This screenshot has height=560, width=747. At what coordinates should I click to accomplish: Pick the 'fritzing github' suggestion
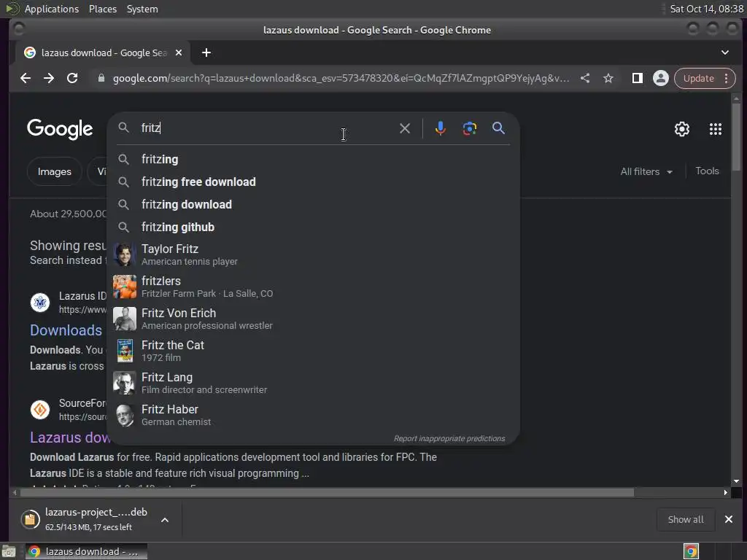[313, 227]
